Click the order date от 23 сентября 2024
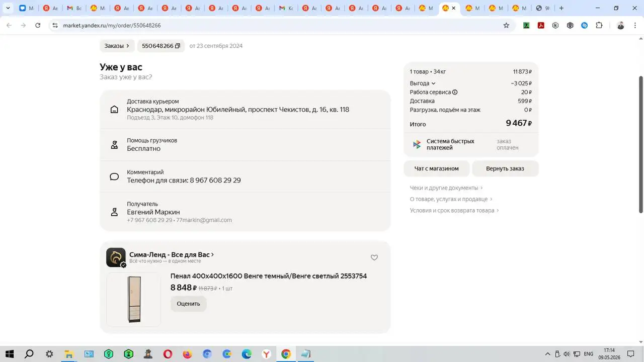This screenshot has width=644, height=362. pos(216,46)
